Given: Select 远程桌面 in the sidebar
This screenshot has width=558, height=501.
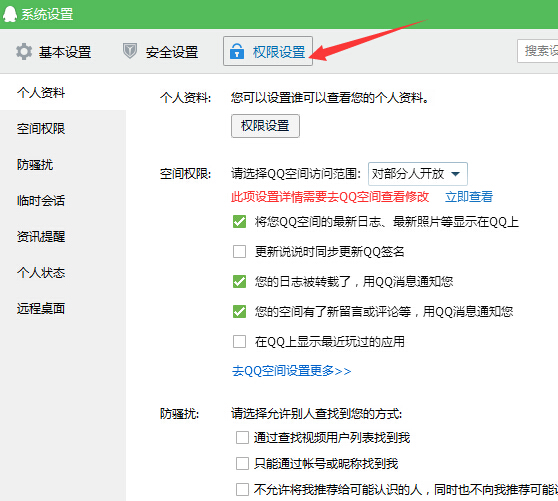Looking at the screenshot, I should (41, 308).
